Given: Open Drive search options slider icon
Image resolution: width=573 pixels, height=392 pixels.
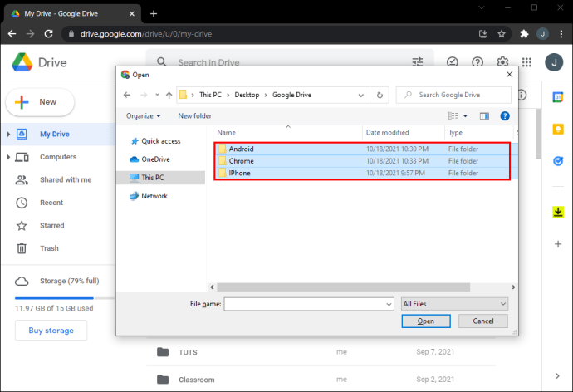Looking at the screenshot, I should coord(418,62).
